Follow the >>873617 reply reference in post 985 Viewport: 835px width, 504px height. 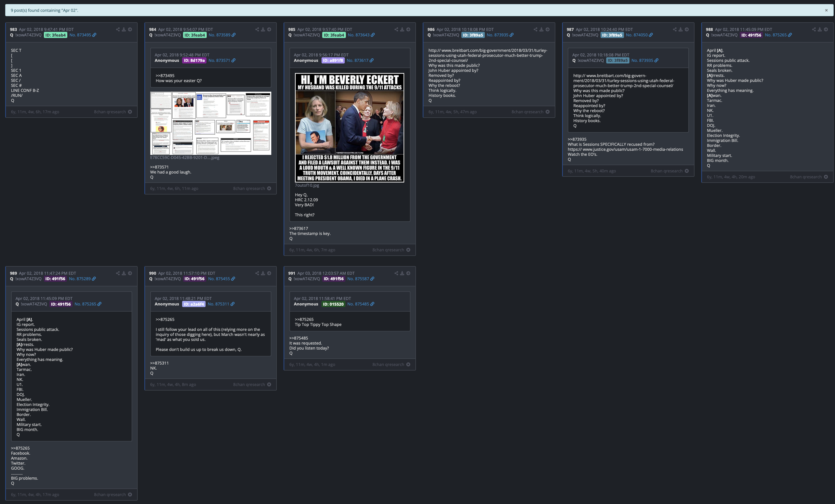pos(299,228)
